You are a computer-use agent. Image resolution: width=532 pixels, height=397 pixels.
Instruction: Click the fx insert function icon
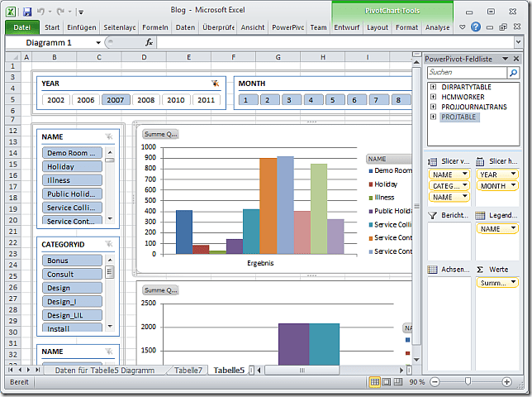click(149, 42)
